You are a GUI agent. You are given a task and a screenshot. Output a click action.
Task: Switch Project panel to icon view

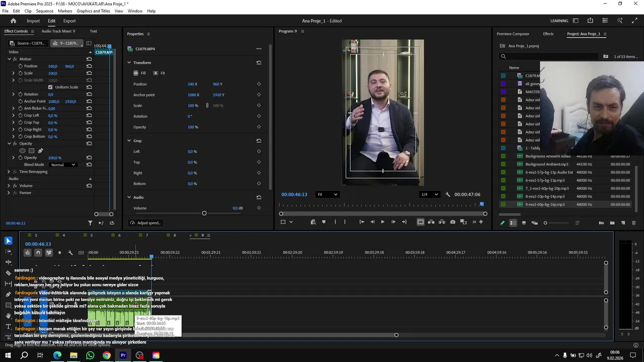click(x=524, y=223)
